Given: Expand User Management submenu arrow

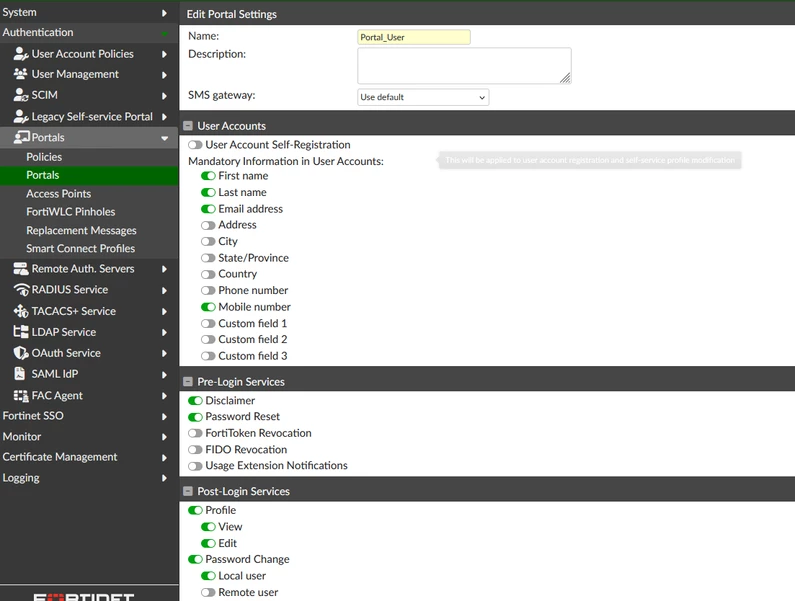Looking at the screenshot, I should (x=164, y=75).
